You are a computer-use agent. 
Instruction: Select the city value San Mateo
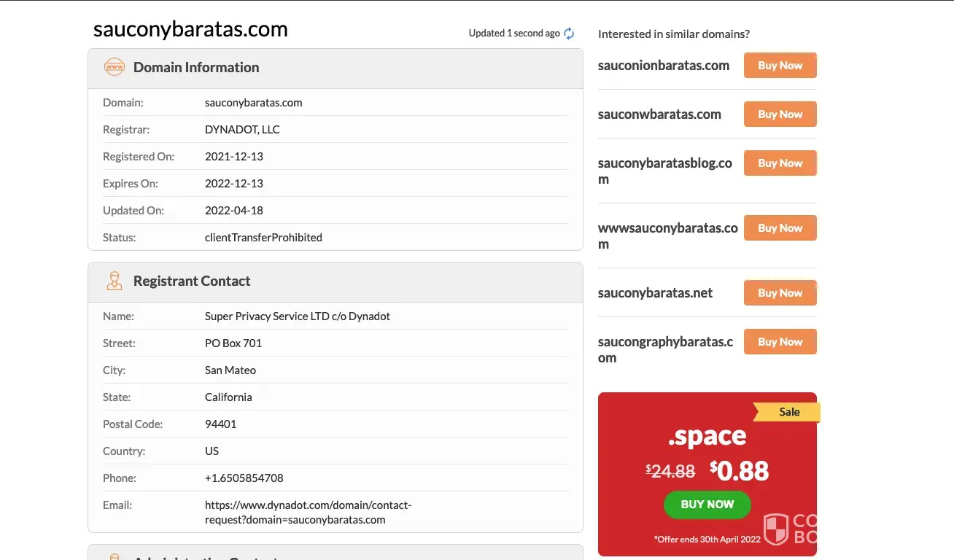tap(230, 370)
